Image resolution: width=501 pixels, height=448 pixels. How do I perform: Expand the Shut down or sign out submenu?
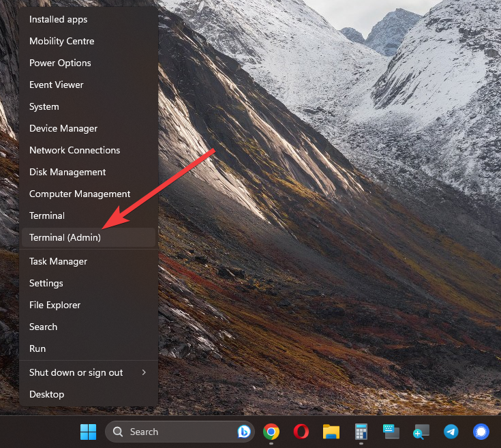point(89,372)
